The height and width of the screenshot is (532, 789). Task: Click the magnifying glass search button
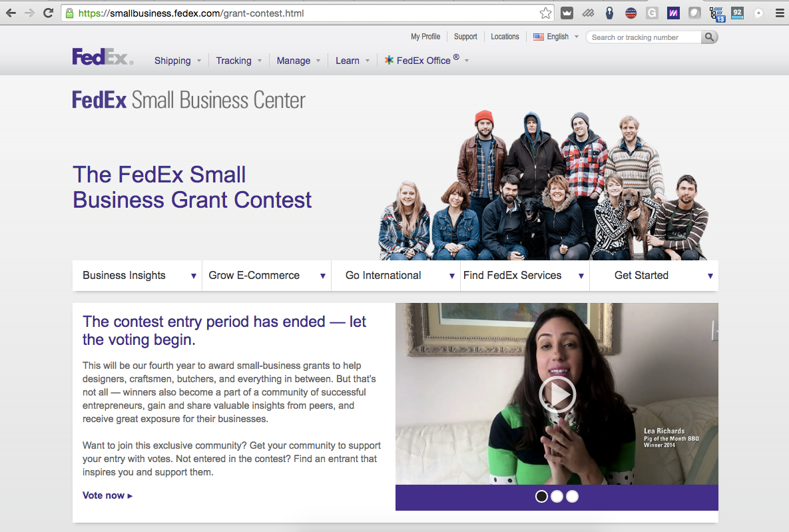click(709, 37)
